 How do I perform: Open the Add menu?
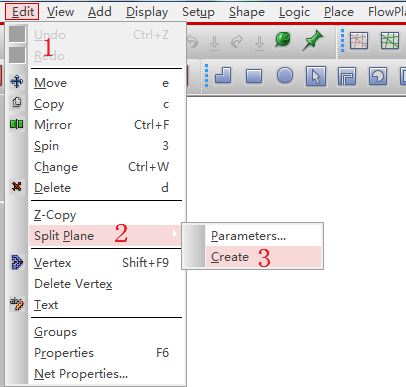100,12
